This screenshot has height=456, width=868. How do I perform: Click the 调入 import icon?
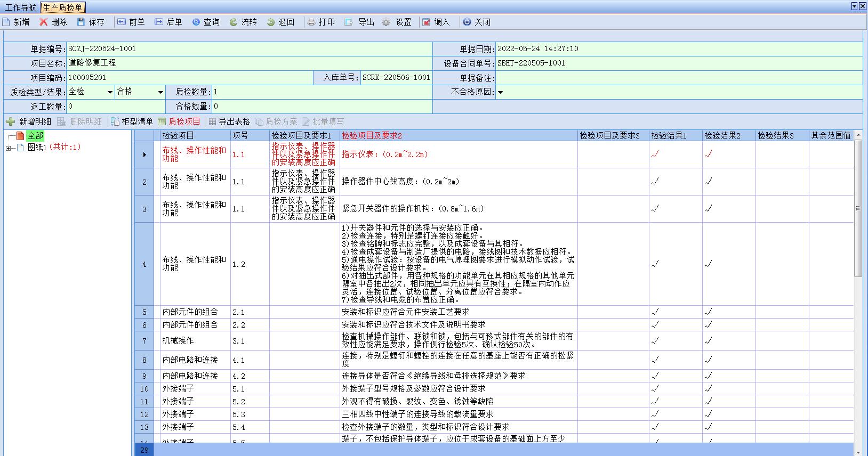427,22
